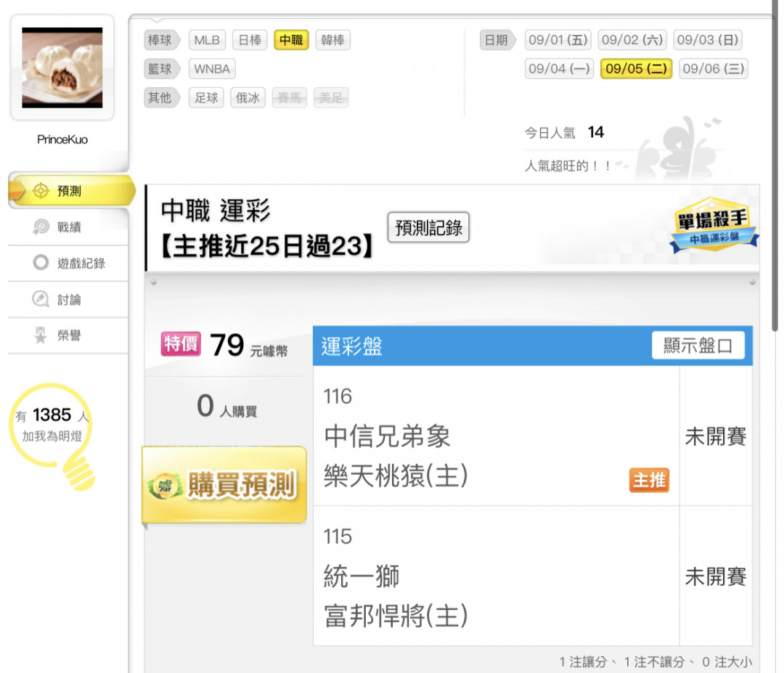The image size is (784, 673).
Task: Select the 日棒 league filter
Action: coord(250,40)
